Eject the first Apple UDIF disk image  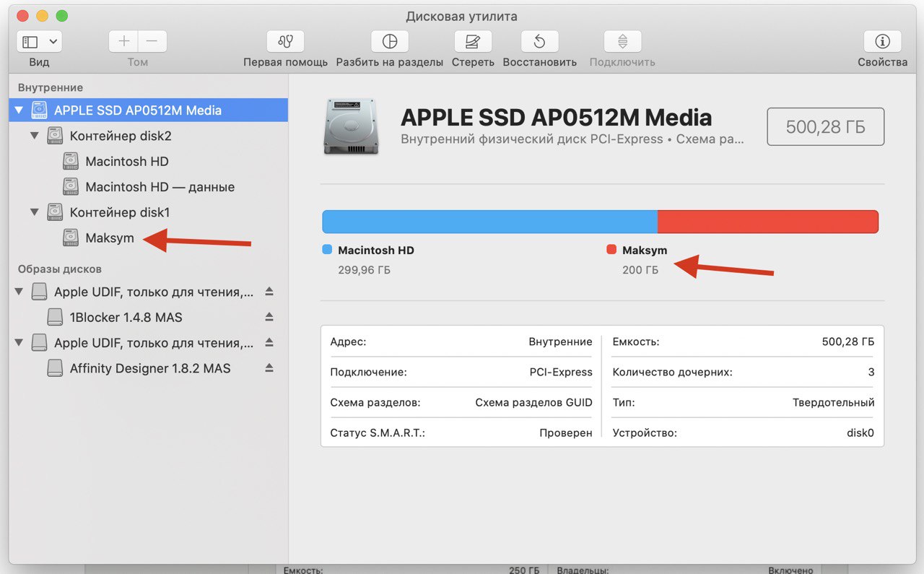(x=269, y=292)
